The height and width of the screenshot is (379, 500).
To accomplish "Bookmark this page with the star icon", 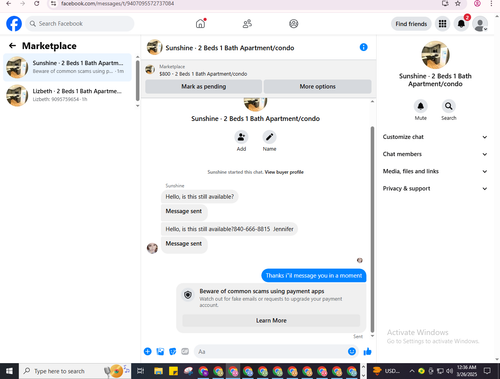I will point(458,4).
